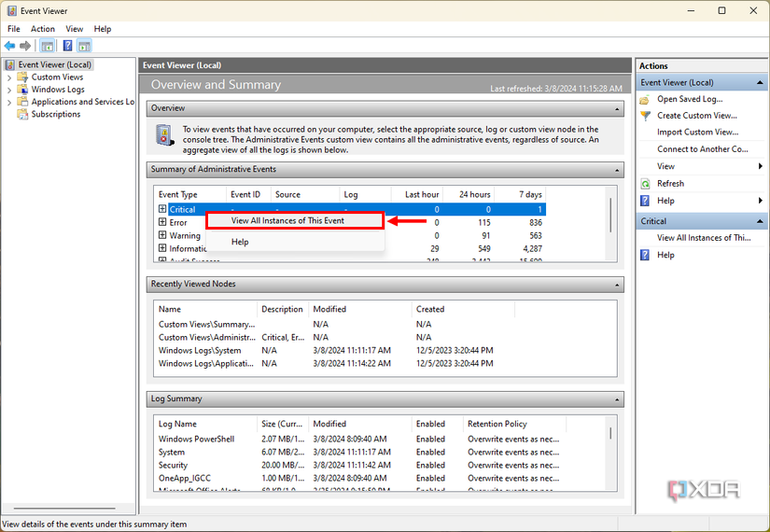Click the Log Summary list scrollbar
Viewport: 770px width, 532px height.
pos(611,435)
